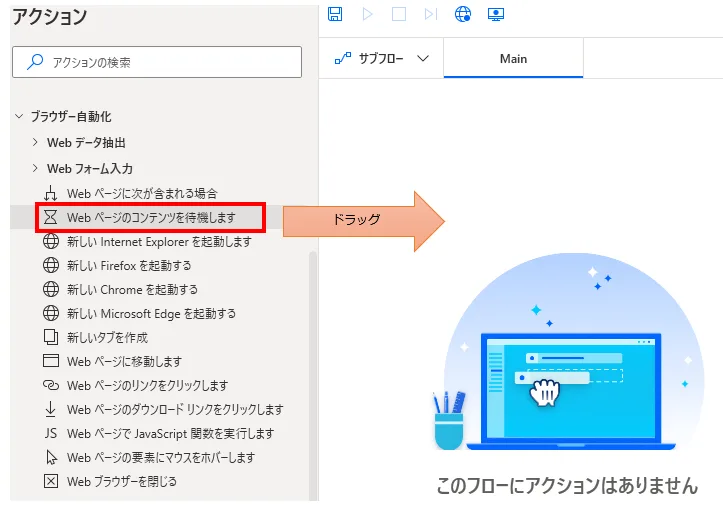The image size is (723, 509).
Task: Click the Save flow icon
Action: [x=335, y=14]
